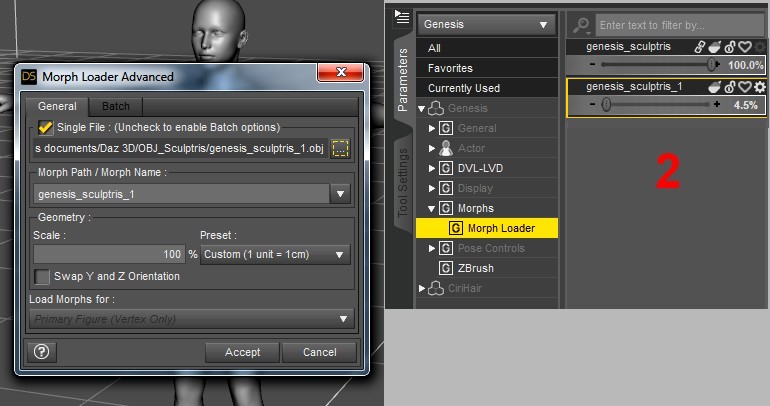Select the Favorites category

tap(487, 68)
